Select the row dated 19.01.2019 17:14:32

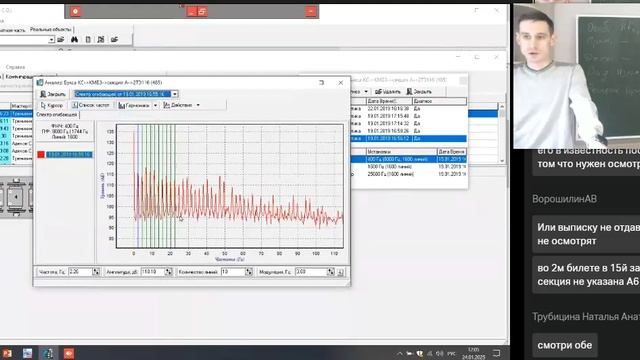tap(408, 123)
